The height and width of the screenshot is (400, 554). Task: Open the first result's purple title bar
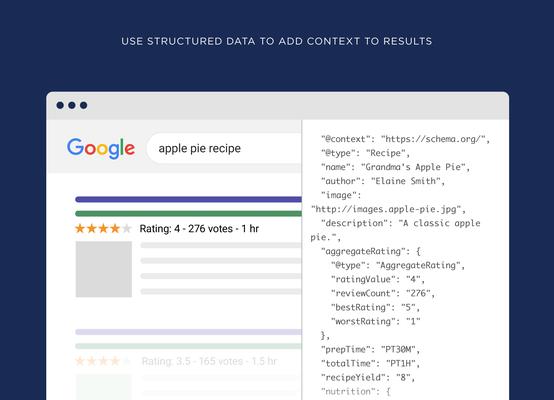[188, 199]
